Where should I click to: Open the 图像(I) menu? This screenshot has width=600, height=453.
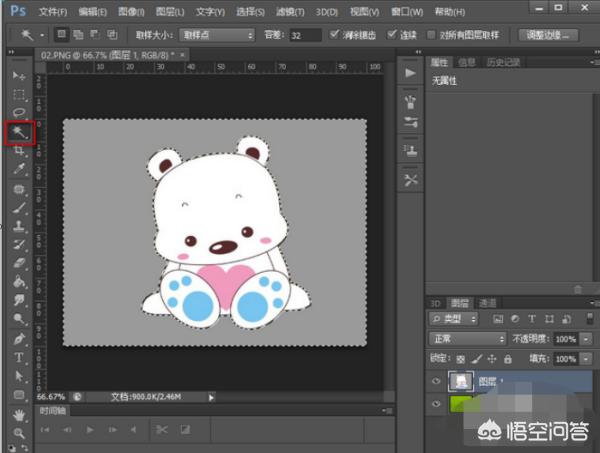[131, 12]
